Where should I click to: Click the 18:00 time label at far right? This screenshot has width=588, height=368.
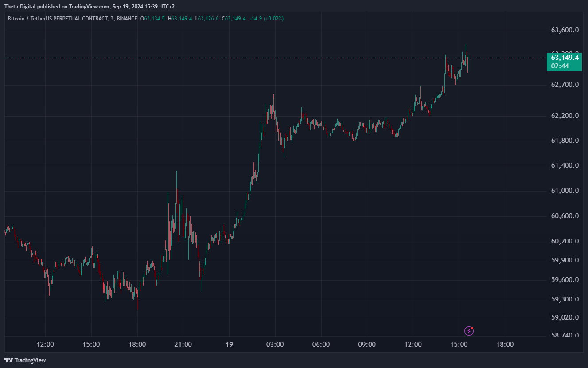coord(505,345)
